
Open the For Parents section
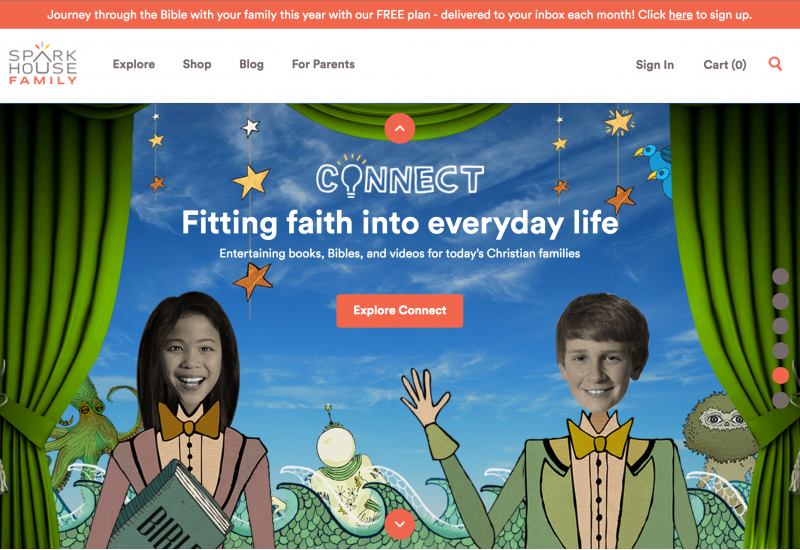click(323, 64)
